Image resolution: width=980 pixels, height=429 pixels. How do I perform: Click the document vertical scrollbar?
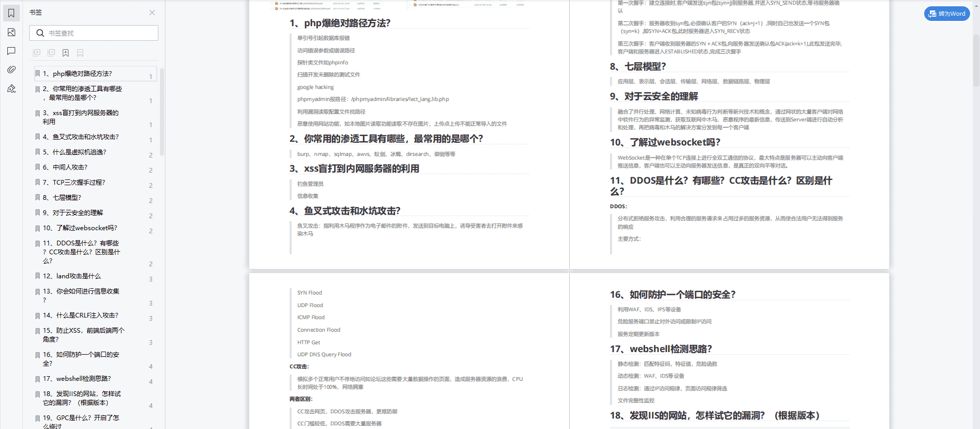coord(976,60)
